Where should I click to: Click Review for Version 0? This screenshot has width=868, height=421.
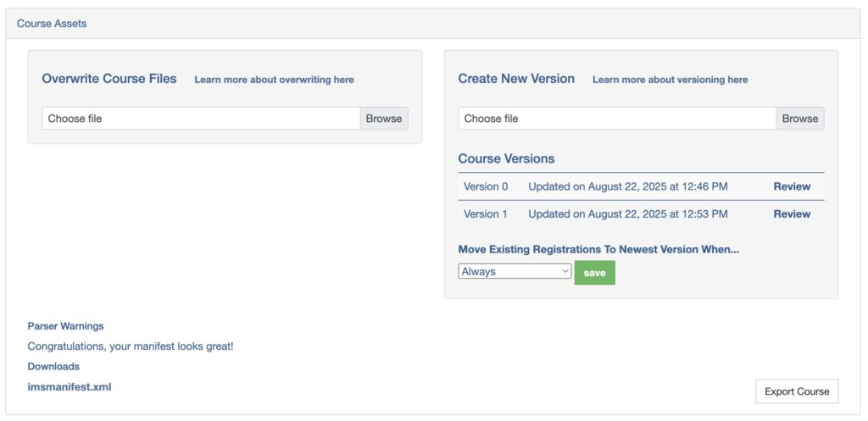click(x=792, y=186)
